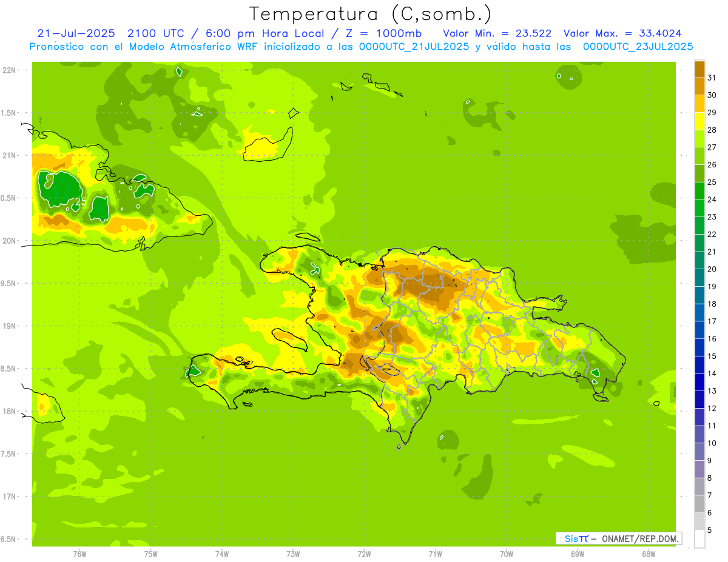The image size is (728, 562).
Task: Click the 'ONAMET/REP.DOM.' credit label
Action: click(x=641, y=538)
